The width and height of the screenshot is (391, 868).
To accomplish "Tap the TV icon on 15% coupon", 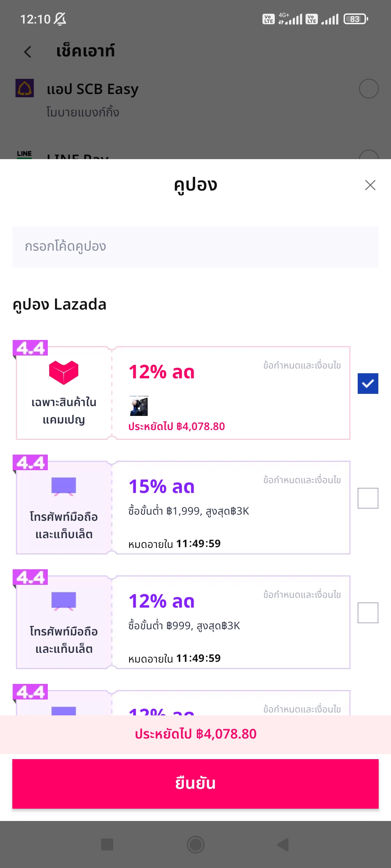I will [64, 486].
